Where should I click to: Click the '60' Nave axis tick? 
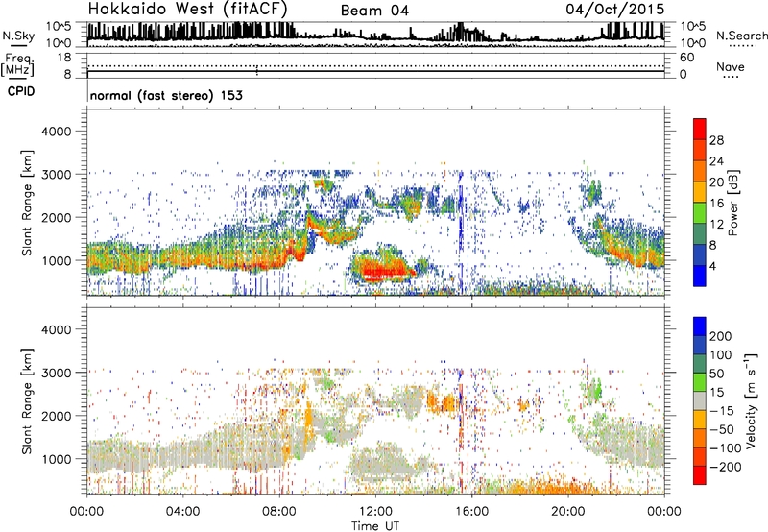(686, 58)
